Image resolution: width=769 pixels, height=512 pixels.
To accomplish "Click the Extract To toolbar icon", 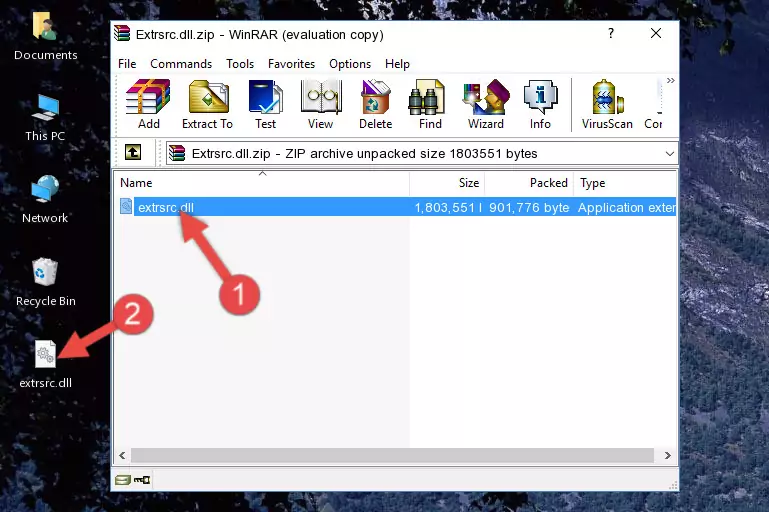I will pos(207,104).
